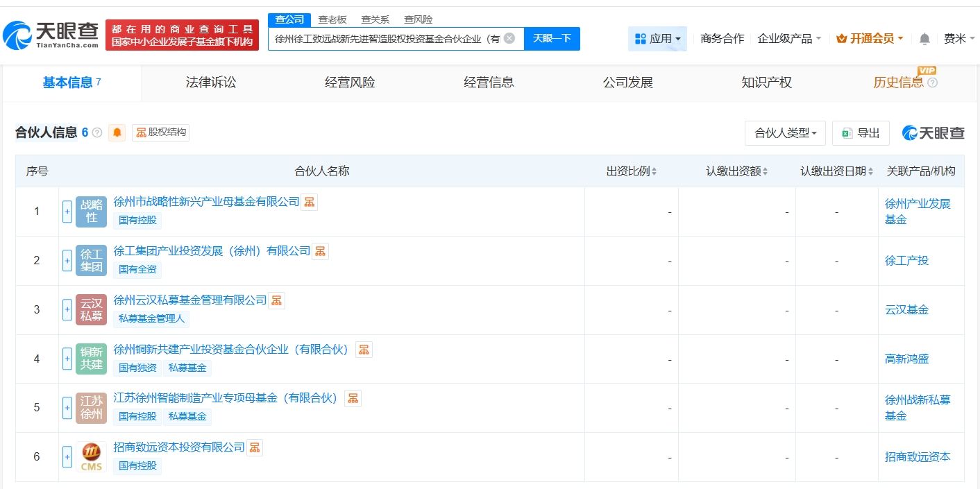Open 徐工集团产业投资发展（徐州）有限公司 link

click(212, 251)
